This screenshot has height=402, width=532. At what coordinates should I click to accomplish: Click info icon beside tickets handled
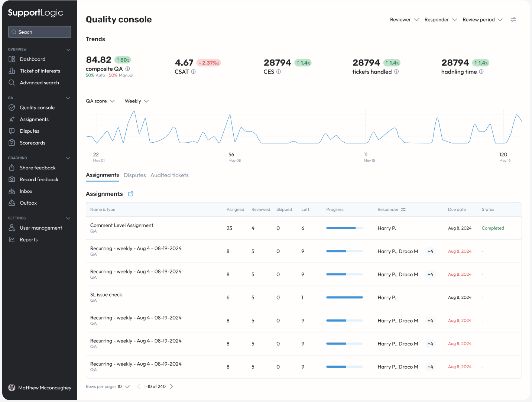(396, 72)
